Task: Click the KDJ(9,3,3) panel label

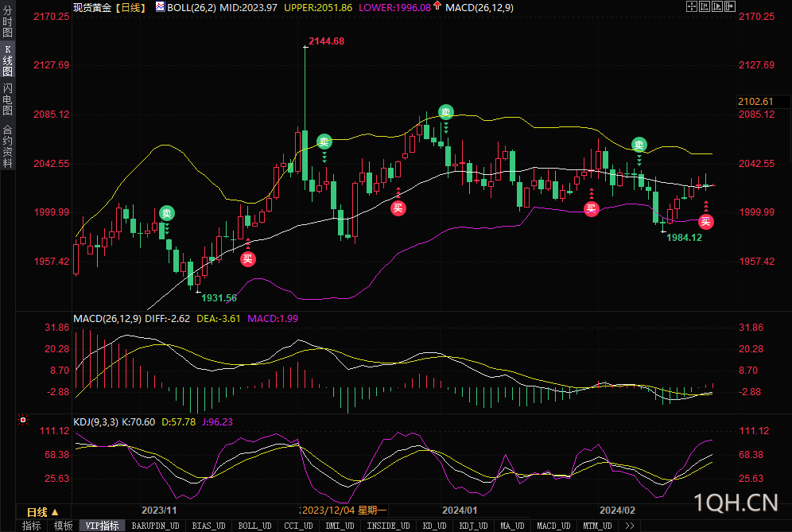Action: point(96,421)
